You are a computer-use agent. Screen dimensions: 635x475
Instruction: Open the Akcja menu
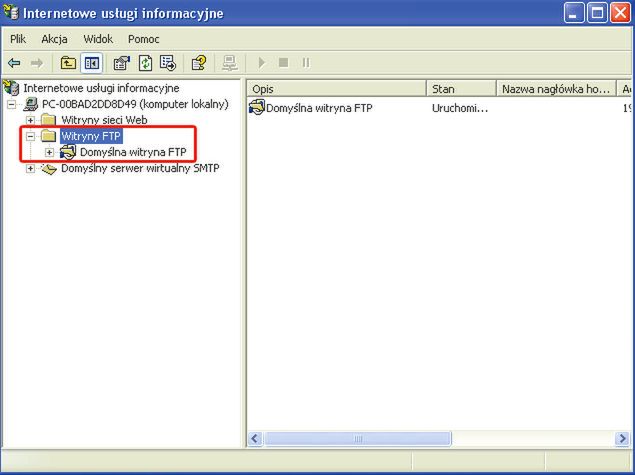pyautogui.click(x=54, y=39)
